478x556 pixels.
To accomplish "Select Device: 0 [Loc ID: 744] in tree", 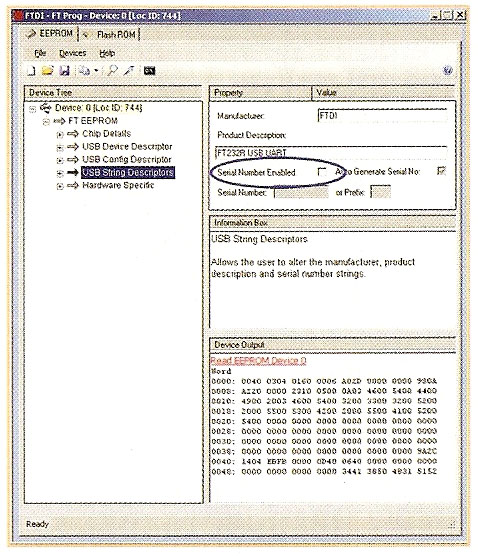I will pyautogui.click(x=99, y=108).
